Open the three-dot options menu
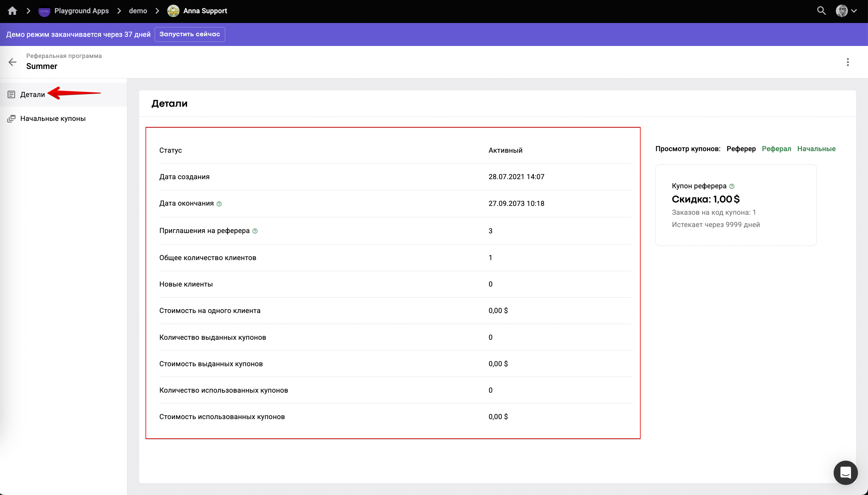 coord(848,62)
